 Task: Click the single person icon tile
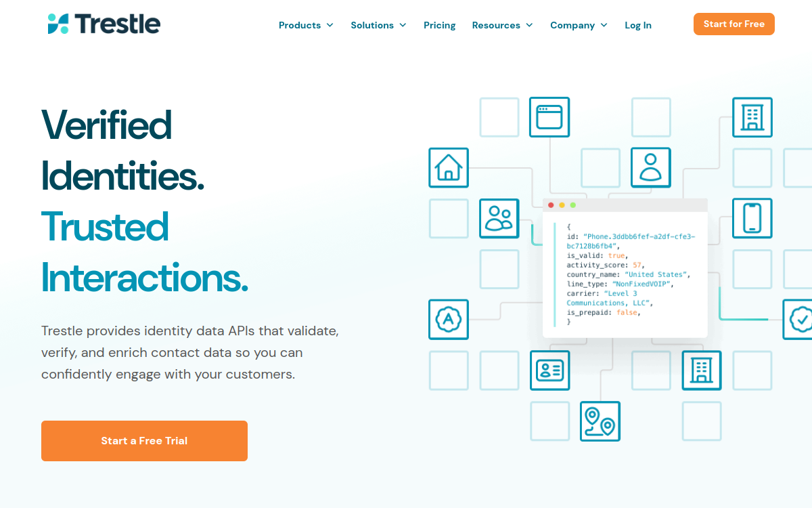tap(651, 168)
